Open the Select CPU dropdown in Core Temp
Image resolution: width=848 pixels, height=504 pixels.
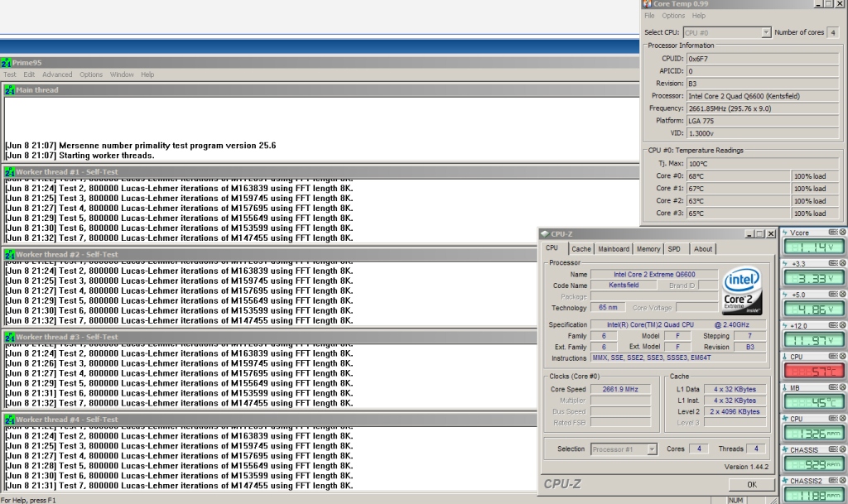coord(766,32)
